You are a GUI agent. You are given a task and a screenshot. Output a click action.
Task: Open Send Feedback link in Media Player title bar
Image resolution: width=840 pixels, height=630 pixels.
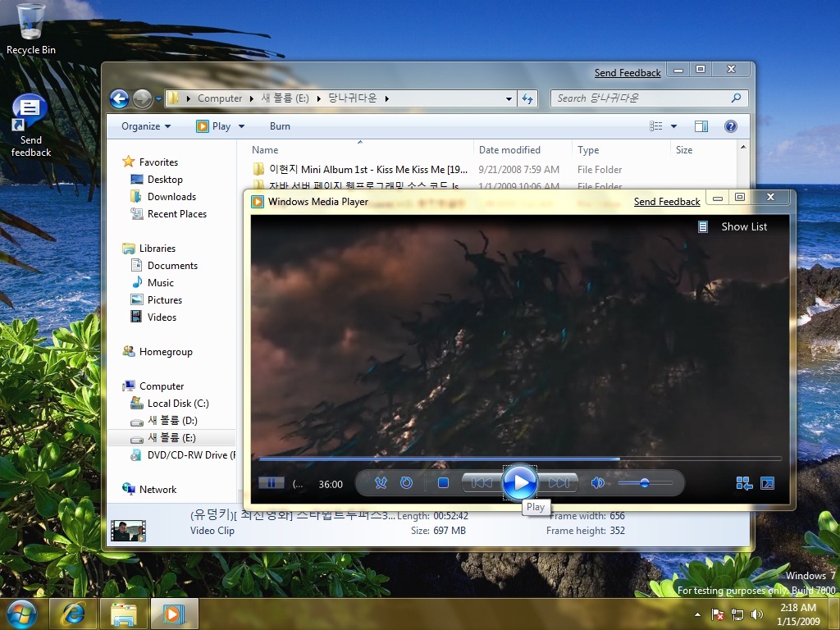click(667, 202)
